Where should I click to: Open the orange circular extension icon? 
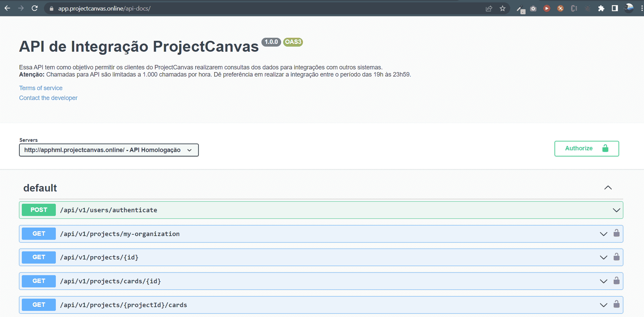[561, 9]
